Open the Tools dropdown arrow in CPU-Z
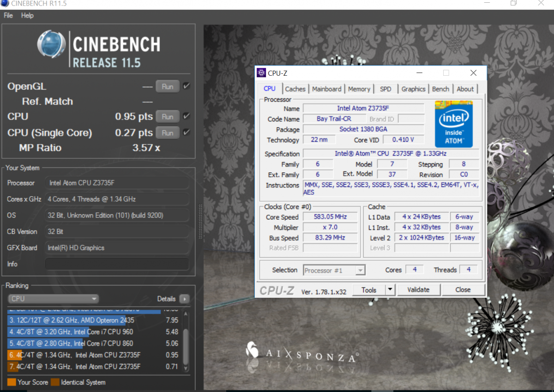The width and height of the screenshot is (554, 392). tap(390, 290)
